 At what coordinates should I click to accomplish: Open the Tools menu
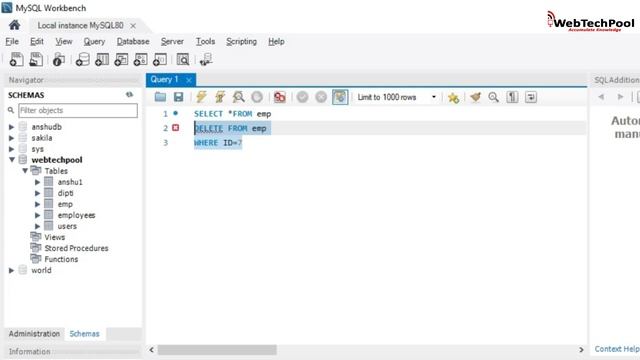tap(205, 42)
